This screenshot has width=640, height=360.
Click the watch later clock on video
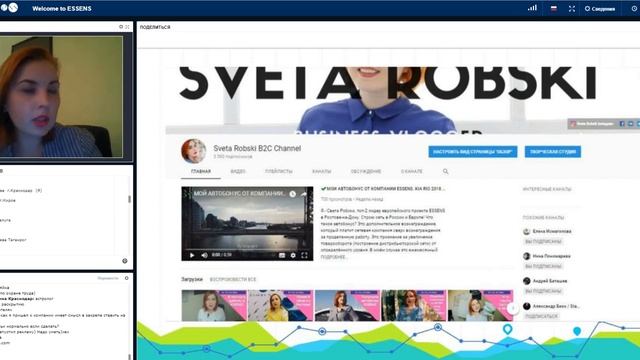coord(293,194)
